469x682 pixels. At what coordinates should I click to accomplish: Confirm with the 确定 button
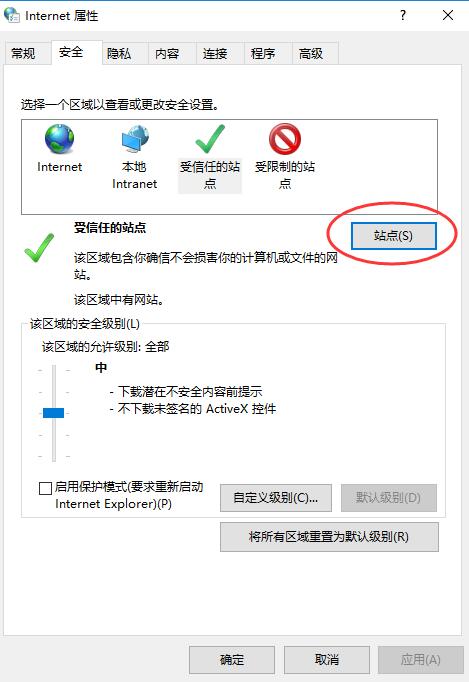tap(232, 660)
